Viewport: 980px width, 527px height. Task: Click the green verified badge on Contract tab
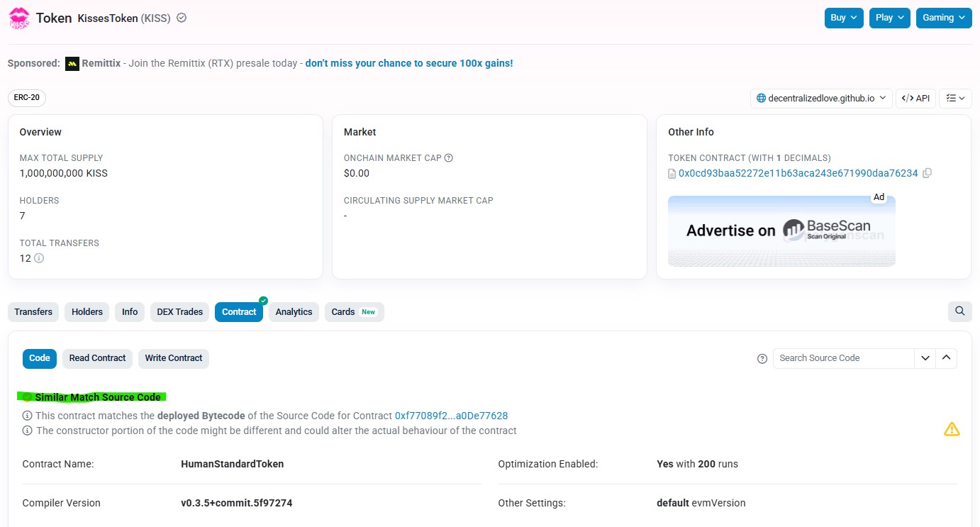coord(263,301)
